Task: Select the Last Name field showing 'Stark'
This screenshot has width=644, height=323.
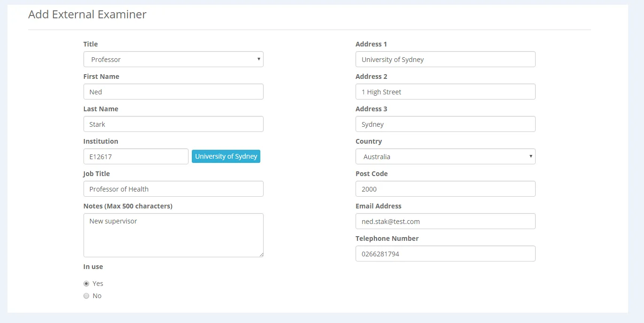Action: [173, 123]
